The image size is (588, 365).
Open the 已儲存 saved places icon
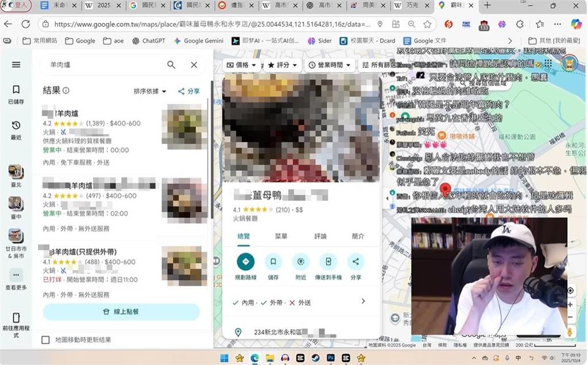pyautogui.click(x=16, y=94)
